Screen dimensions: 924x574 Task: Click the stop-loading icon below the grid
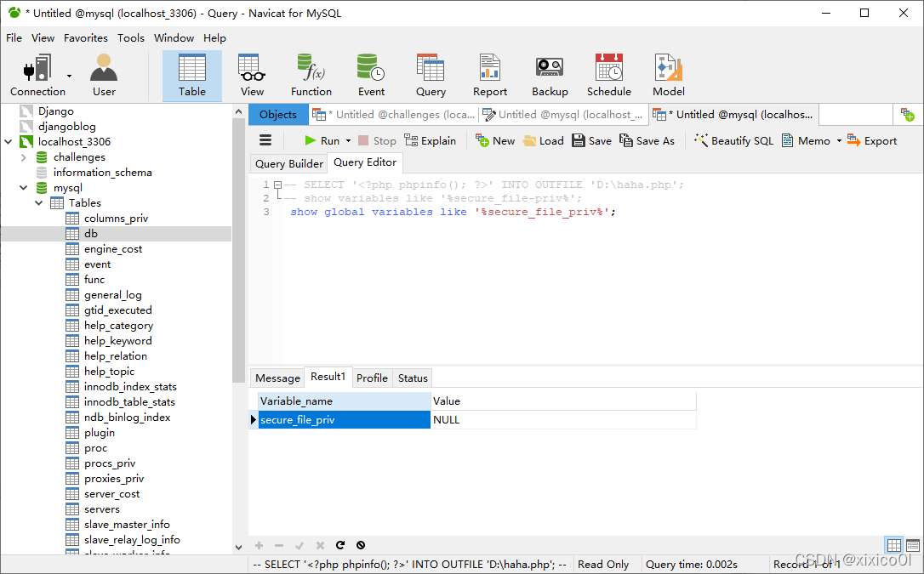(x=361, y=545)
